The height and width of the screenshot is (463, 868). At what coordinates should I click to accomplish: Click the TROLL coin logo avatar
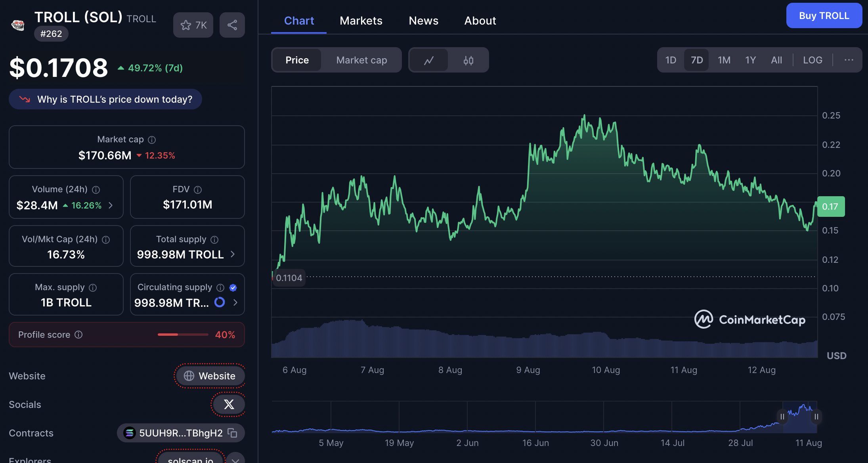click(x=18, y=25)
